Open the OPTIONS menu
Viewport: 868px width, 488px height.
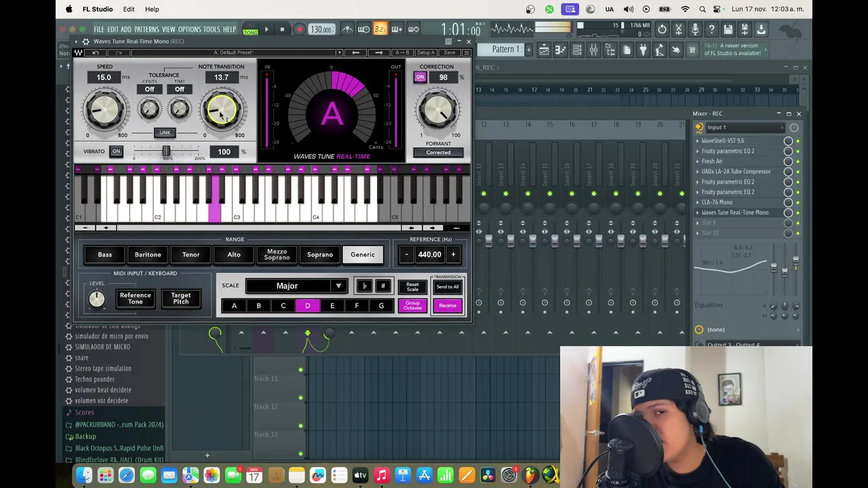(189, 30)
